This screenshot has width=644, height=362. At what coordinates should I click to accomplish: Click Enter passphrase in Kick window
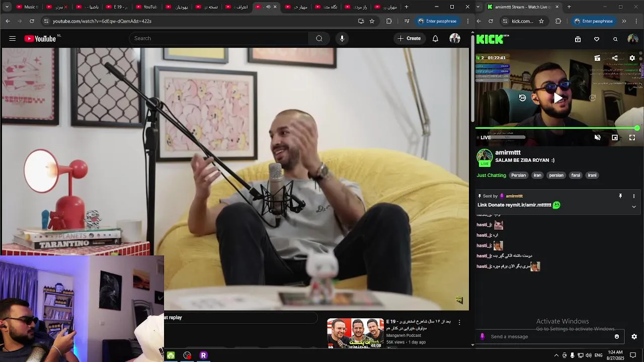pyautogui.click(x=593, y=21)
